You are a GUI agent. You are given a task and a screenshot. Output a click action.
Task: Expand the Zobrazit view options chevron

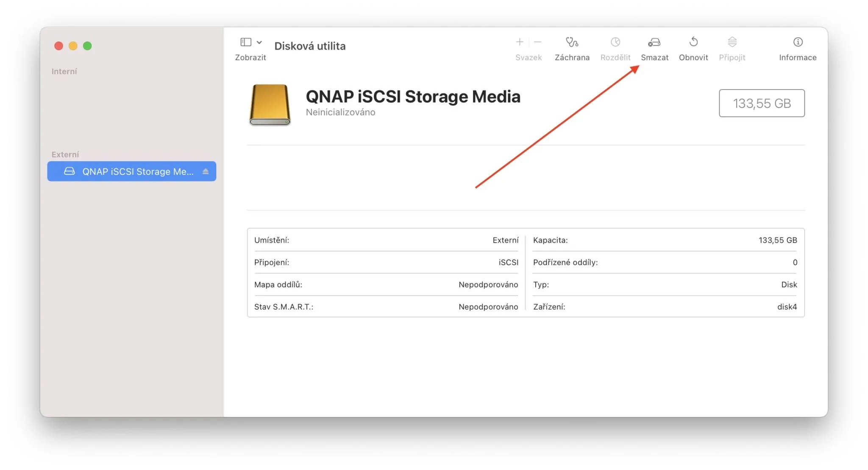259,42
